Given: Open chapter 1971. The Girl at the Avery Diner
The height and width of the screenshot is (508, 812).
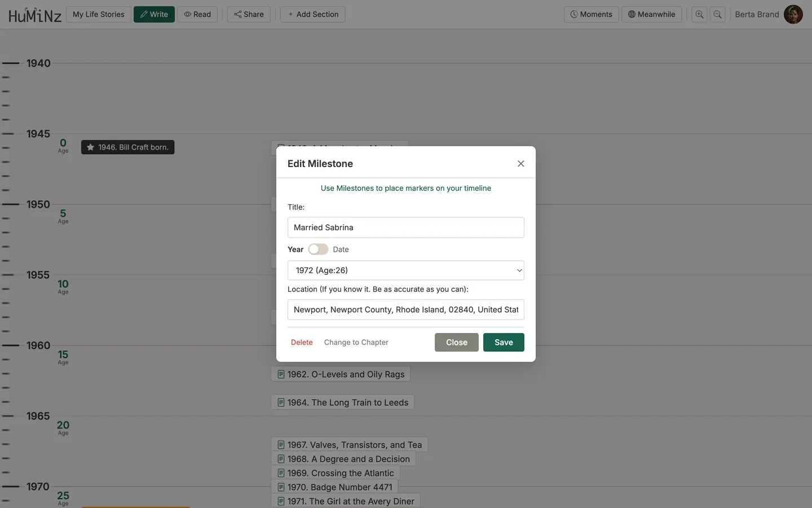Looking at the screenshot, I should coord(346,501).
